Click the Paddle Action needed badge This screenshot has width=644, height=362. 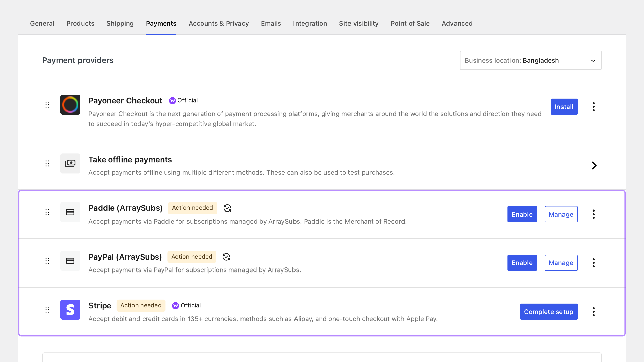tap(193, 208)
